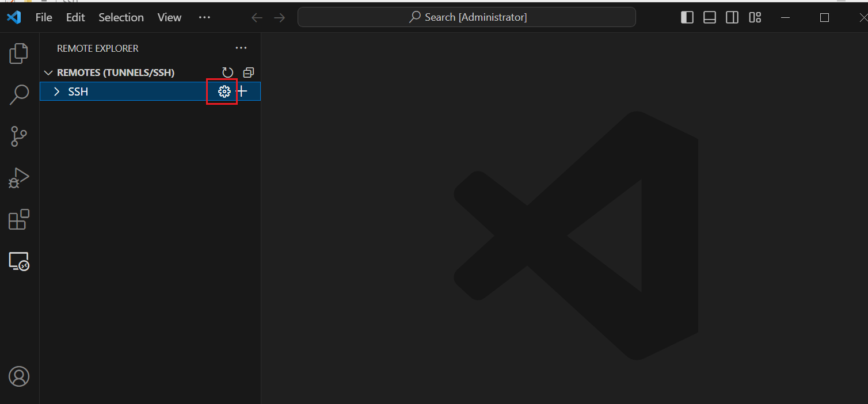The height and width of the screenshot is (404, 868).
Task: Select the Remote Explorer activity icon
Action: (19, 261)
